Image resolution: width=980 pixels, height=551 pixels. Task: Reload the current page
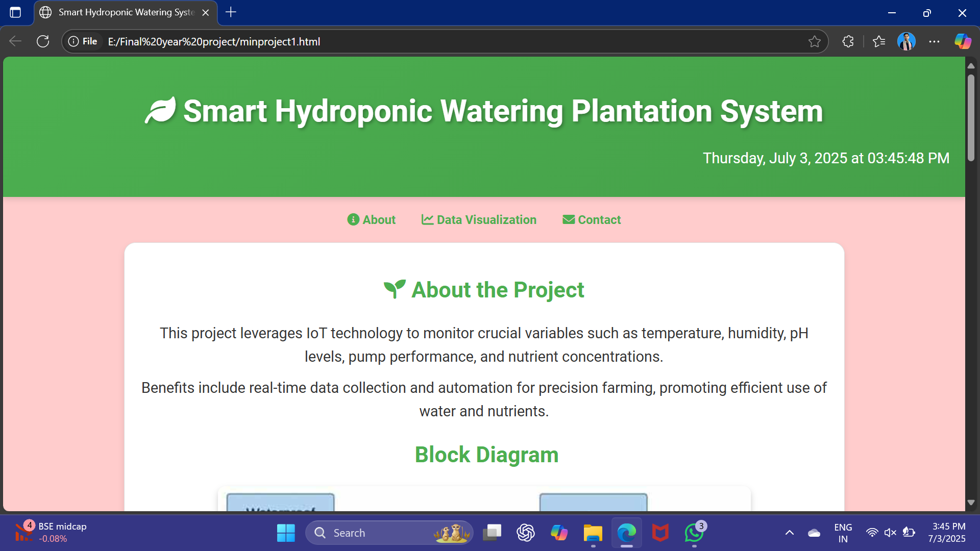click(43, 41)
